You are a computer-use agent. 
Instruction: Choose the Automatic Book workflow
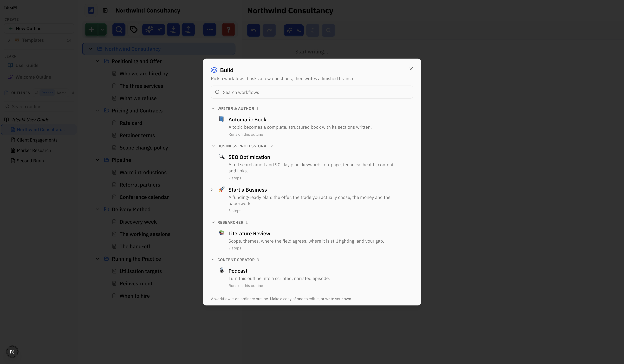click(x=312, y=126)
